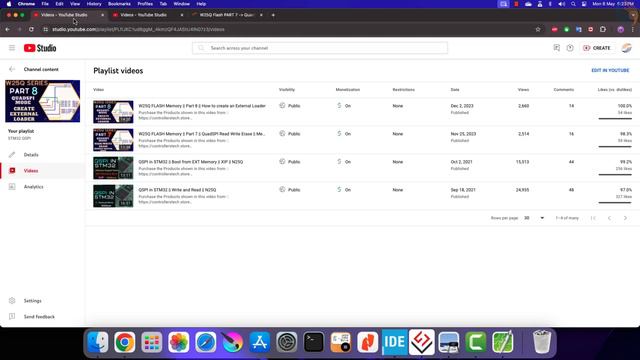This screenshot has height=360, width=640.
Task: Click the Settings gear icon
Action: click(12, 301)
